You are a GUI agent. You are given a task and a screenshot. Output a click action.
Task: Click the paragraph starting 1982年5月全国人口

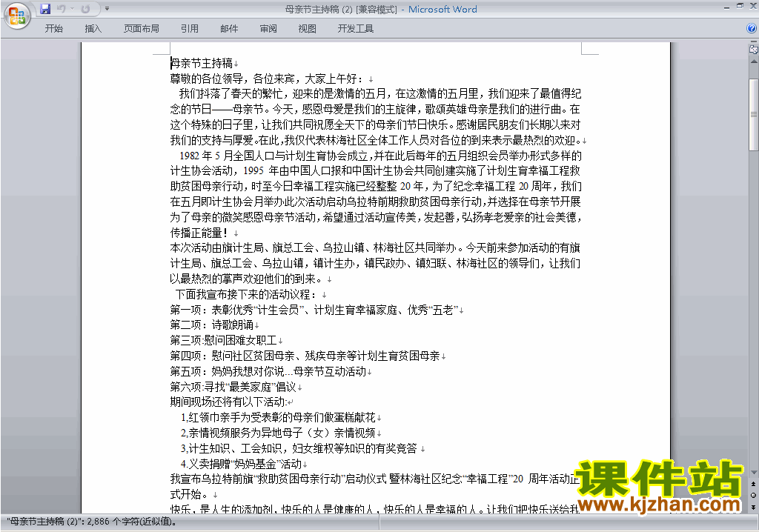(x=376, y=194)
